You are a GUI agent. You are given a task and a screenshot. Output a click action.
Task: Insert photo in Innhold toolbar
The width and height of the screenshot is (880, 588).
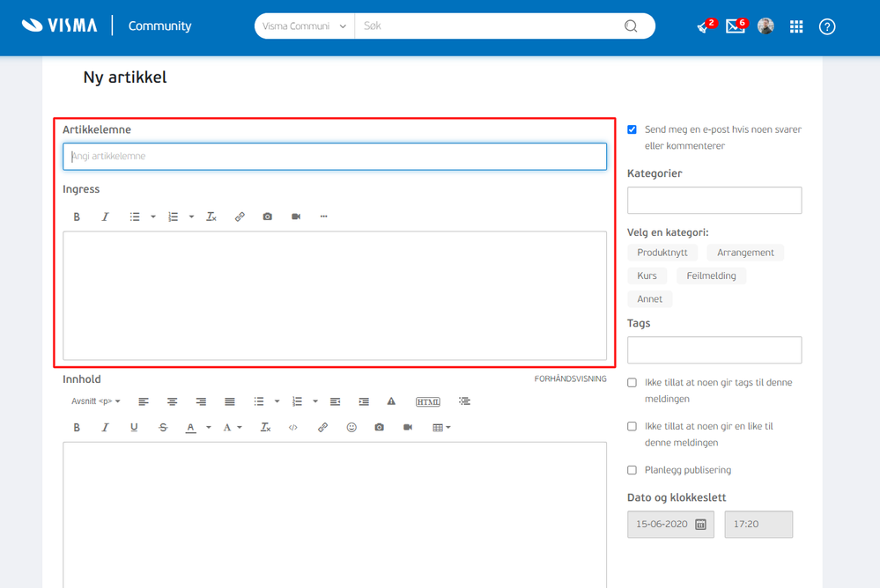point(380,428)
